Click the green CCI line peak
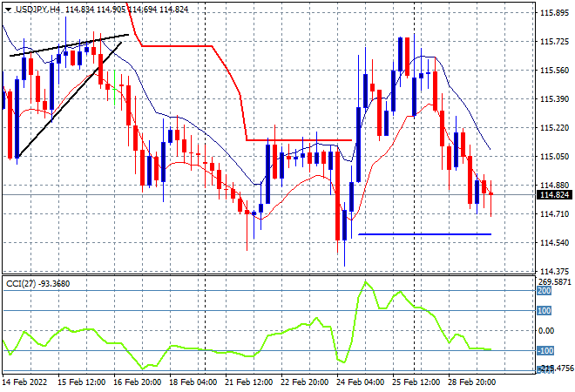Image resolution: width=575 pixels, height=392 pixels. point(365,282)
